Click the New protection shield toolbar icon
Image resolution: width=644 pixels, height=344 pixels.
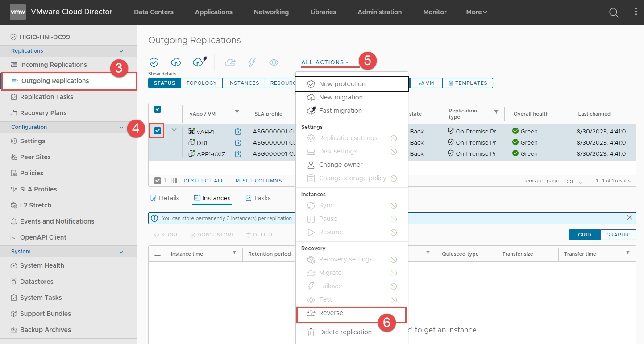click(x=154, y=62)
